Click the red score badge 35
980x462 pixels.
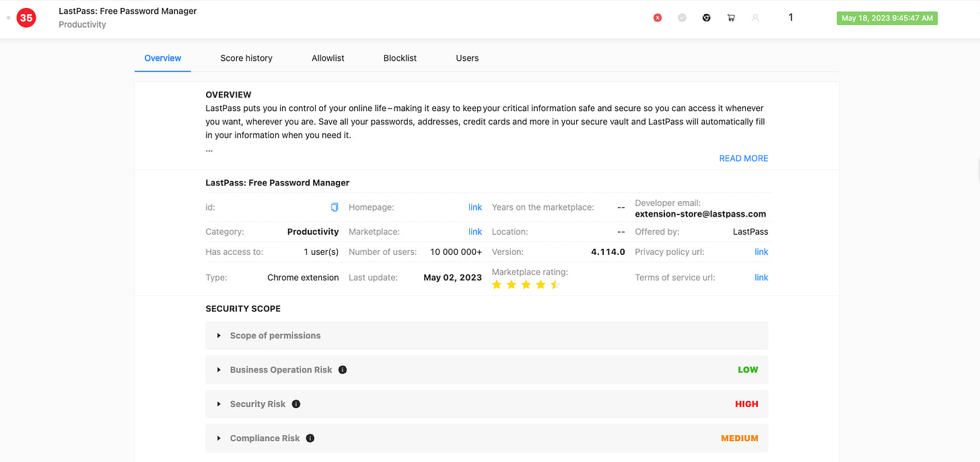26,18
